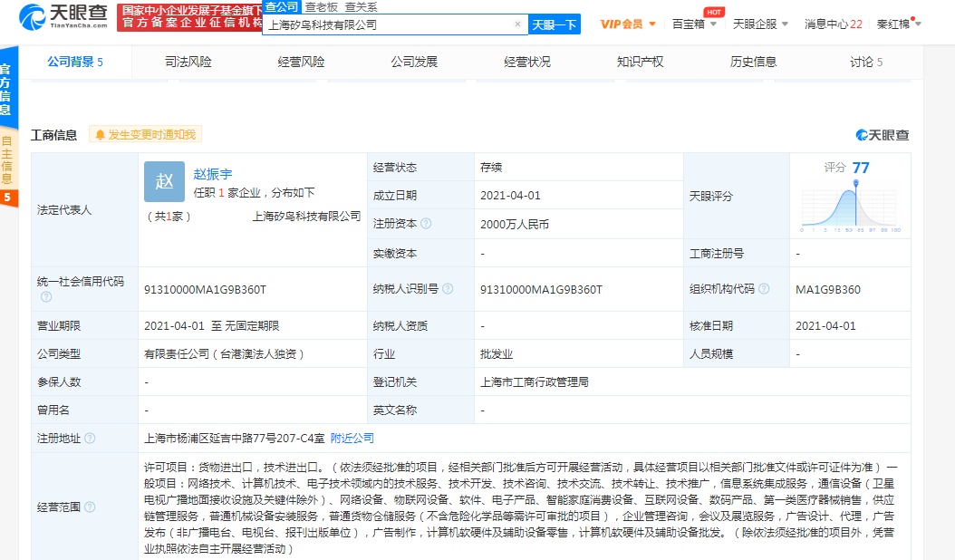955x560 pixels.
Task: Switch to the 公司背景 tab
Action: pyautogui.click(x=75, y=62)
